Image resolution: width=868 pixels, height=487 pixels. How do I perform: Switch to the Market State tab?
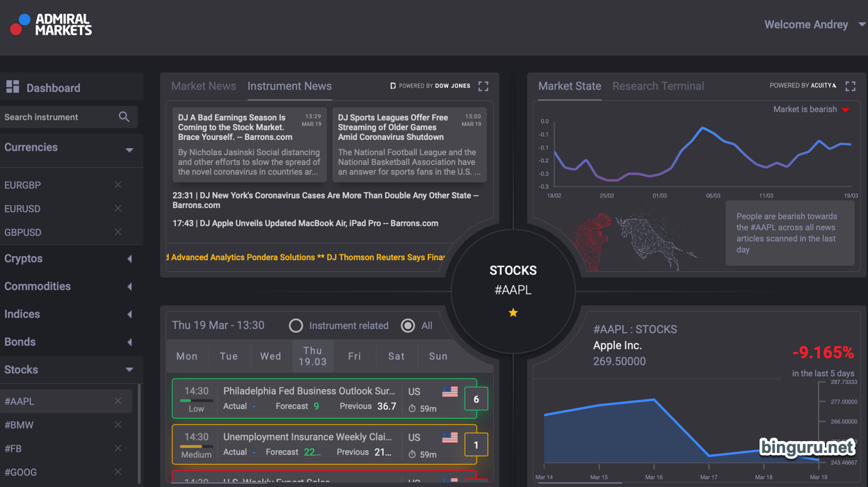click(x=570, y=86)
